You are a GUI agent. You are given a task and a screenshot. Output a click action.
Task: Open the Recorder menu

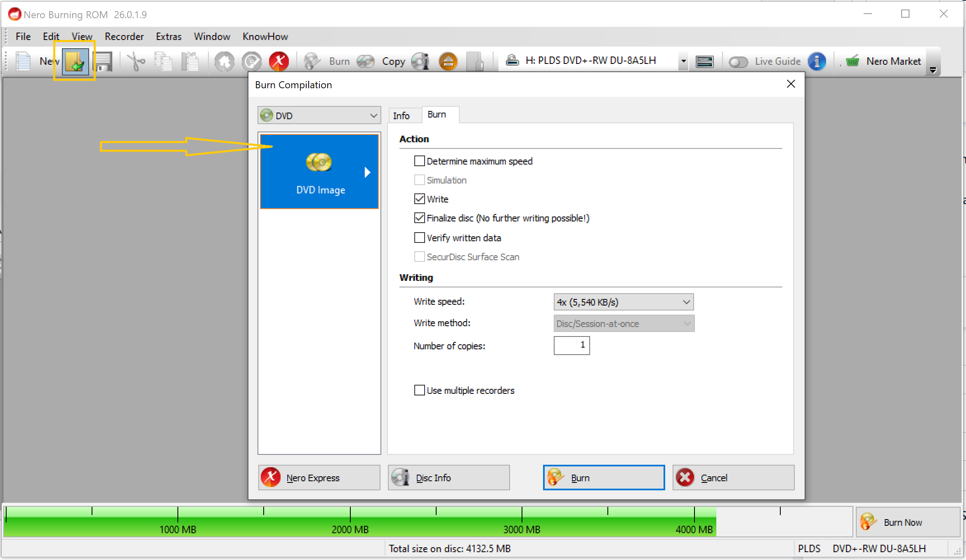[x=124, y=36]
